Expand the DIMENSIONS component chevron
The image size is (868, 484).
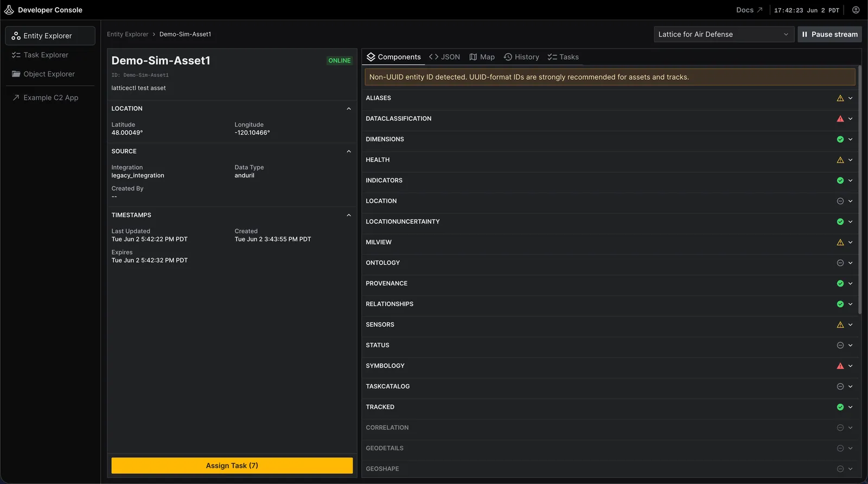851,139
